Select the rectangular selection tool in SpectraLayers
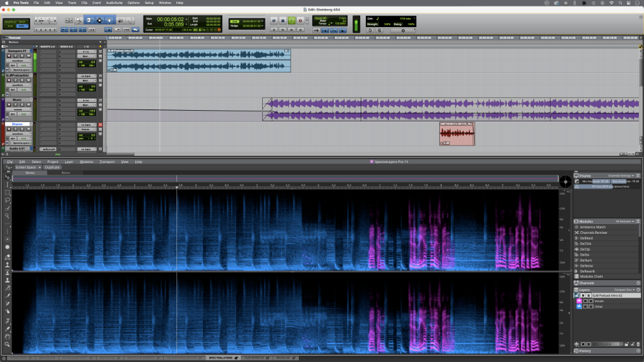 [7, 193]
